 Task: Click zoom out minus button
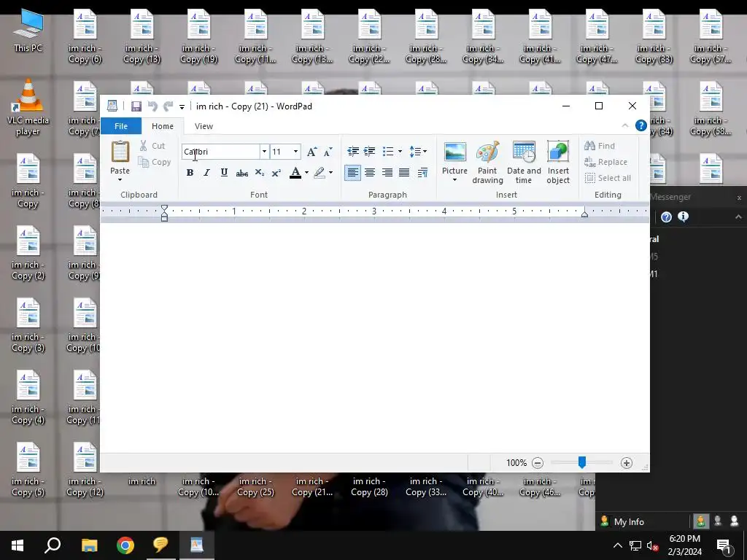[538, 463]
